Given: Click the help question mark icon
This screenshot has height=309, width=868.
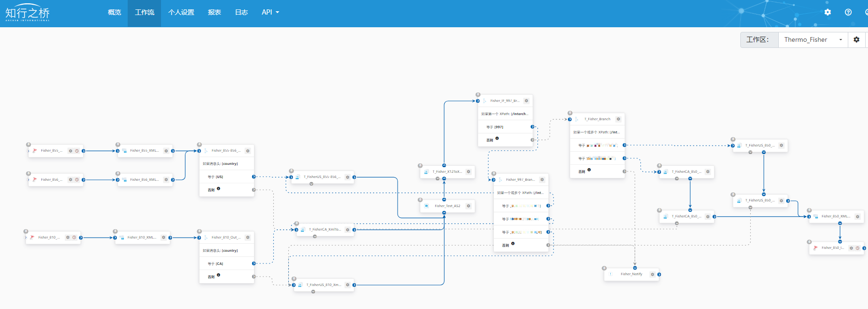Looking at the screenshot, I should coord(848,12).
